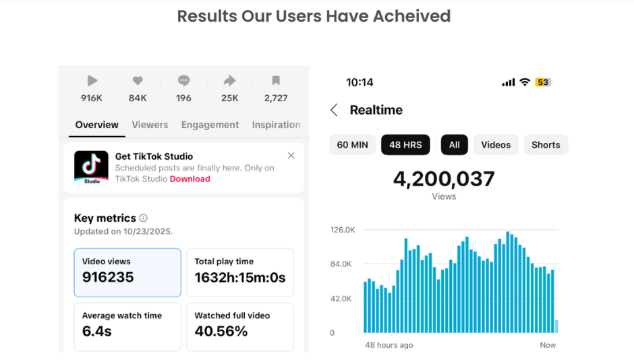Screen dimensions: 634x364
Task: Click the bookmark saves icon above 2,727
Action: [x=276, y=80]
